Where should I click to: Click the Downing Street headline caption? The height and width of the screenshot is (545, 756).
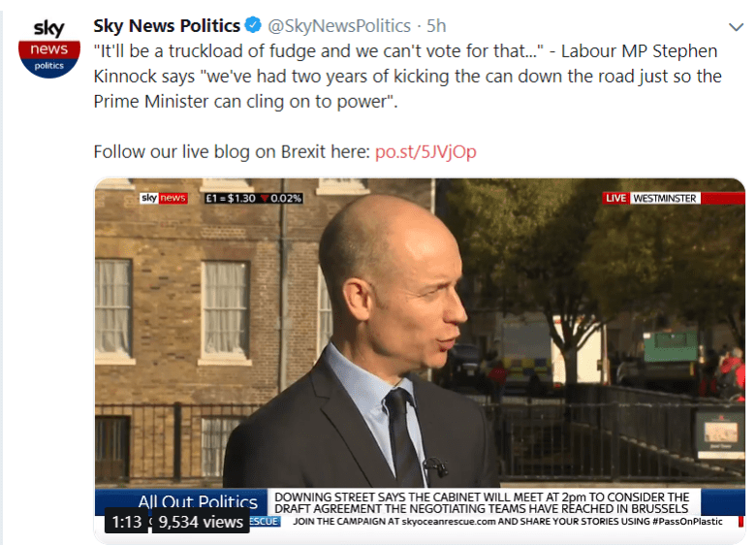pos(482,502)
